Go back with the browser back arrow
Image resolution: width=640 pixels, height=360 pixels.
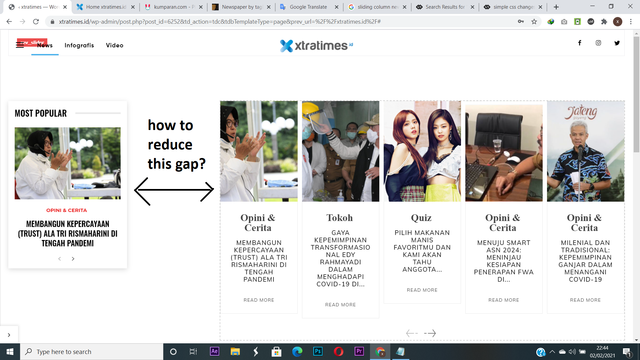pos(9,22)
